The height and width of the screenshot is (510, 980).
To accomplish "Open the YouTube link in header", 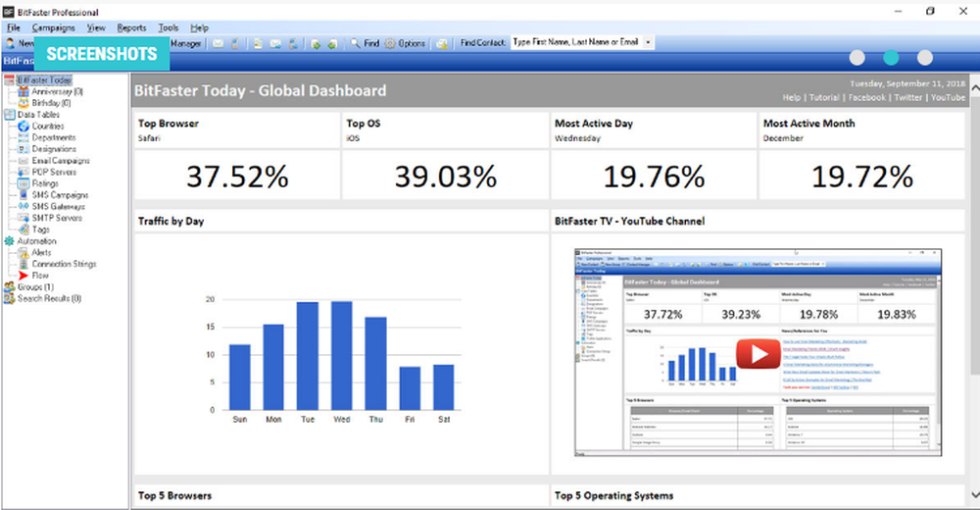I will [x=948, y=98].
